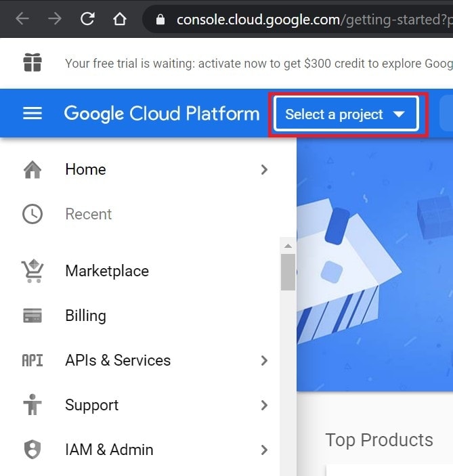Click the free trial gift icon
453x476 pixels.
click(x=33, y=62)
